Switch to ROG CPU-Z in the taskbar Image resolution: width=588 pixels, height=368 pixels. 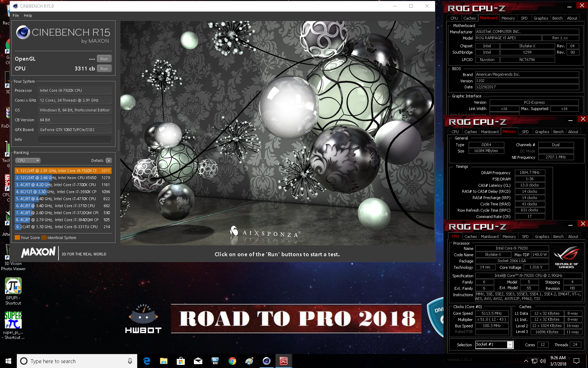click(284, 361)
